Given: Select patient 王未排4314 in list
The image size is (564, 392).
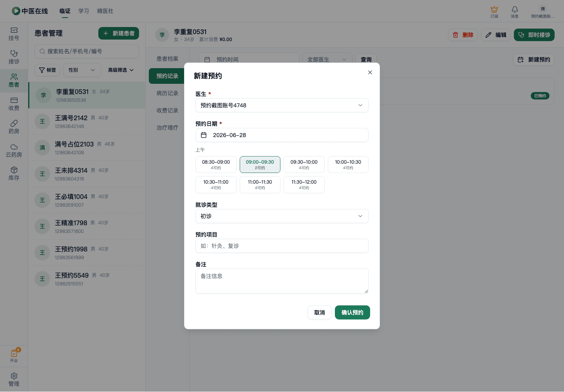Looking at the screenshot, I should (87, 174).
